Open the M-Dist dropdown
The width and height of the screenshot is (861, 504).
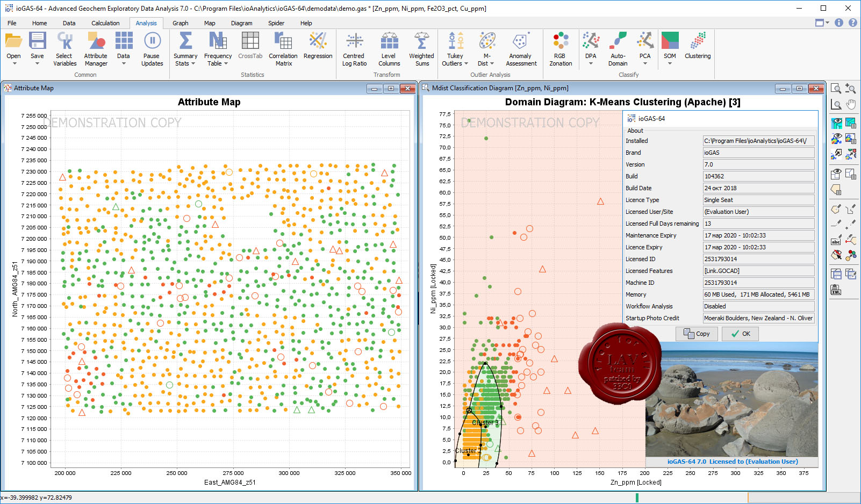click(x=492, y=63)
